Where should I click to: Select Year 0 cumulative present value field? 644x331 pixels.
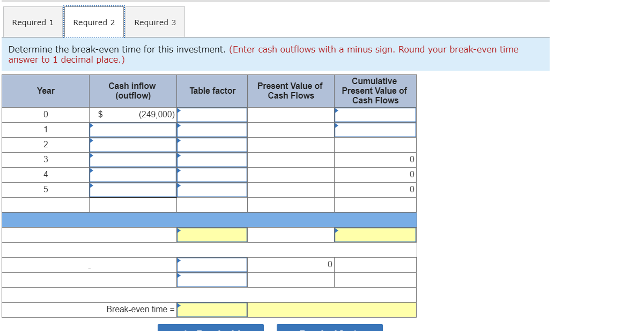coord(375,115)
